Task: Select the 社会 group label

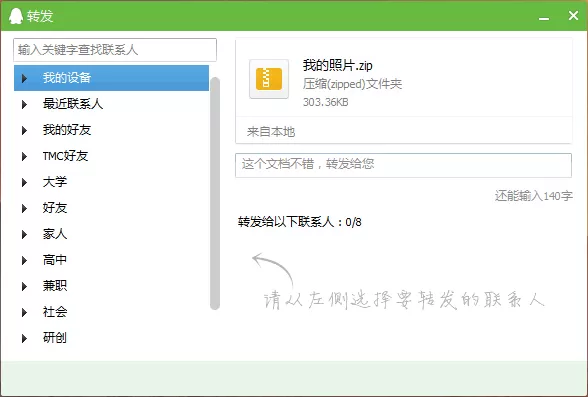Action: [55, 312]
